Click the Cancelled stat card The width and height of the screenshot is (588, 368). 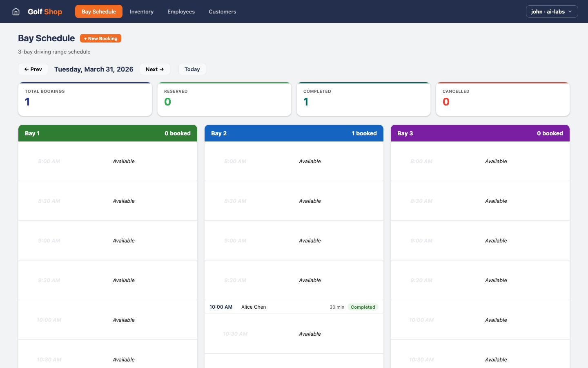click(503, 99)
